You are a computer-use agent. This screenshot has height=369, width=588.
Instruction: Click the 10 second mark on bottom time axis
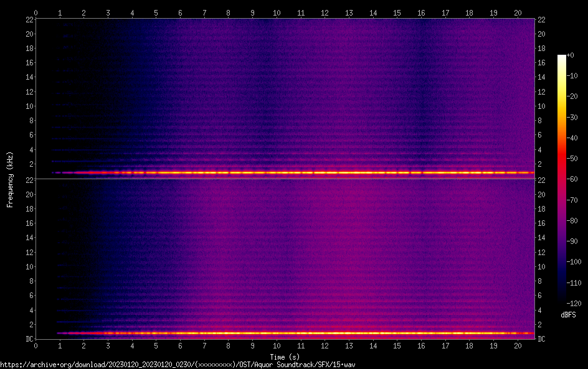(276, 345)
